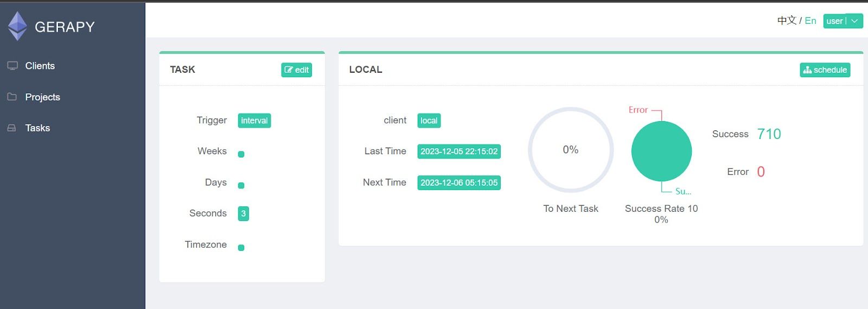This screenshot has width=868, height=309.
Task: Click the Seconds field label
Action: (208, 213)
